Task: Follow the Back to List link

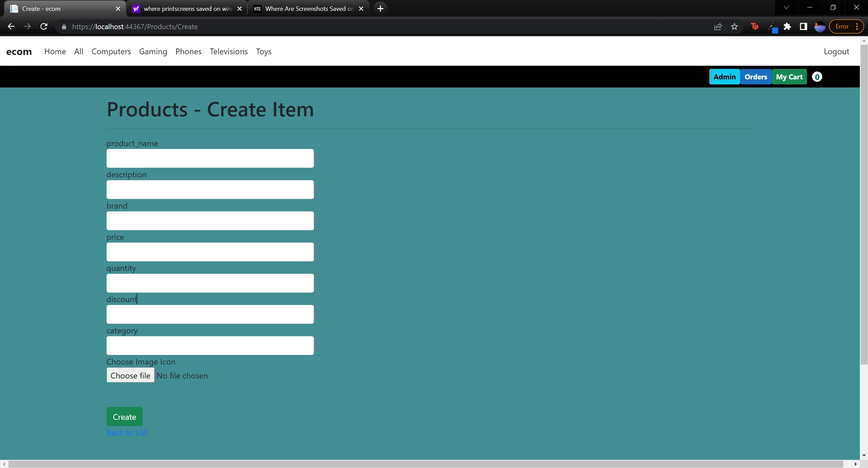Action: point(126,433)
